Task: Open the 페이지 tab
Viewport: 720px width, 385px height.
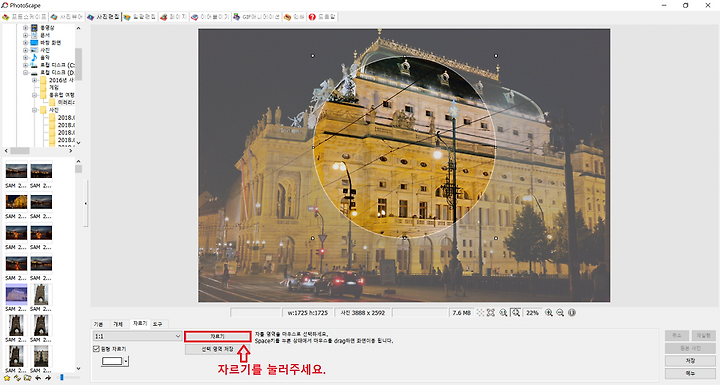Action: (x=173, y=17)
